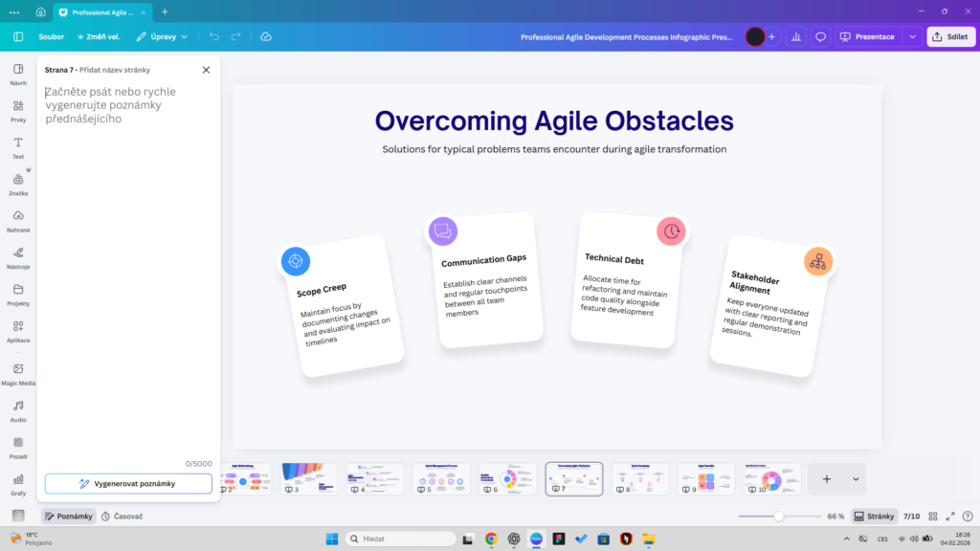Toggle the Poznámky notes panel
980x551 pixels.
pos(68,516)
